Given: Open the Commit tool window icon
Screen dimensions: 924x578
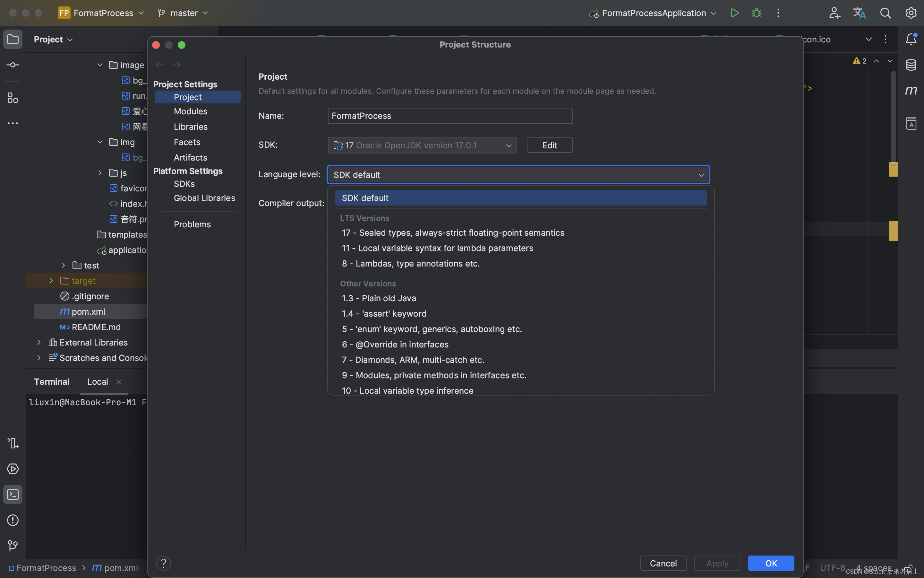Looking at the screenshot, I should [13, 65].
